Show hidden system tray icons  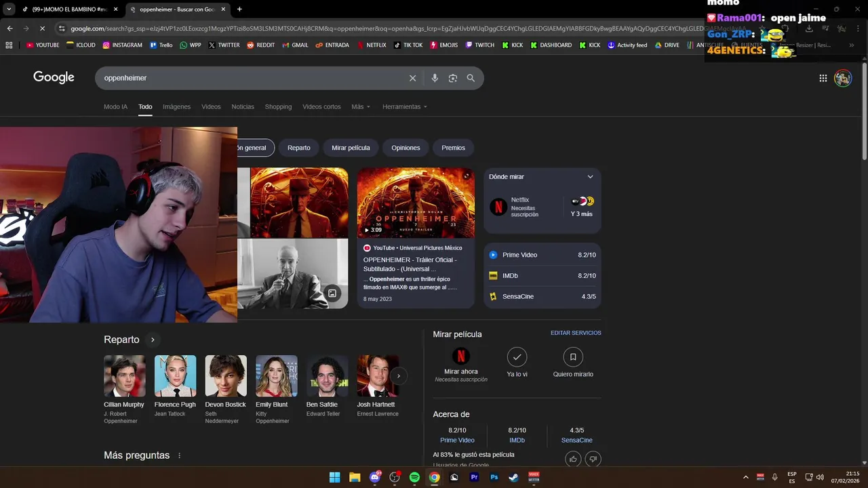[746, 477]
